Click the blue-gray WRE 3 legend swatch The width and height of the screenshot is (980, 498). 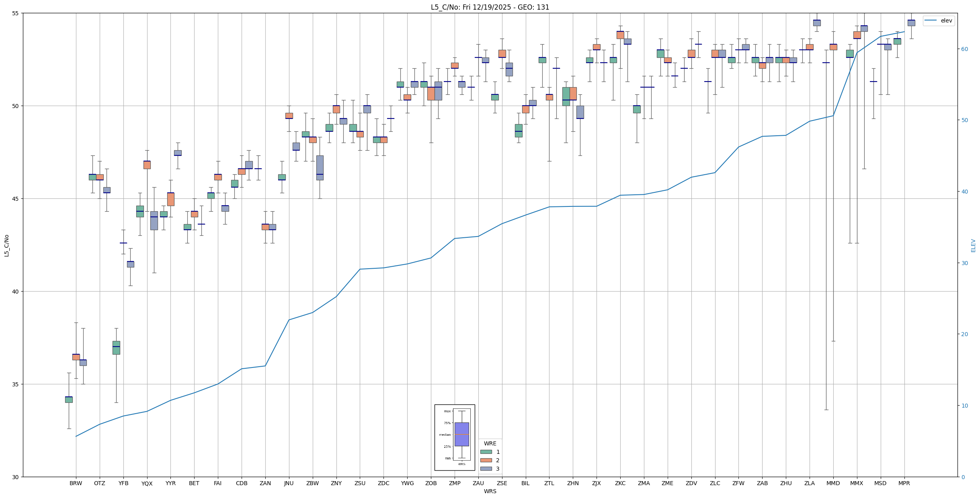[x=486, y=469]
